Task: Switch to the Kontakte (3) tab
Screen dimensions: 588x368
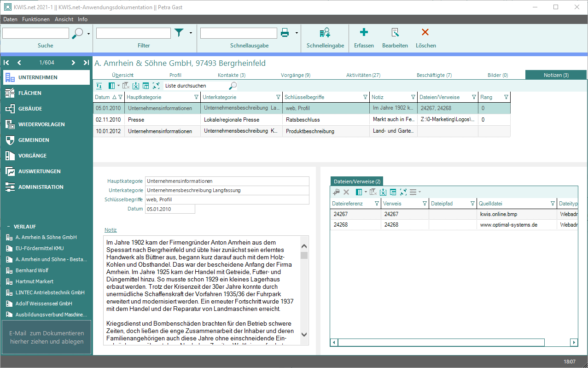Action: (x=232, y=75)
